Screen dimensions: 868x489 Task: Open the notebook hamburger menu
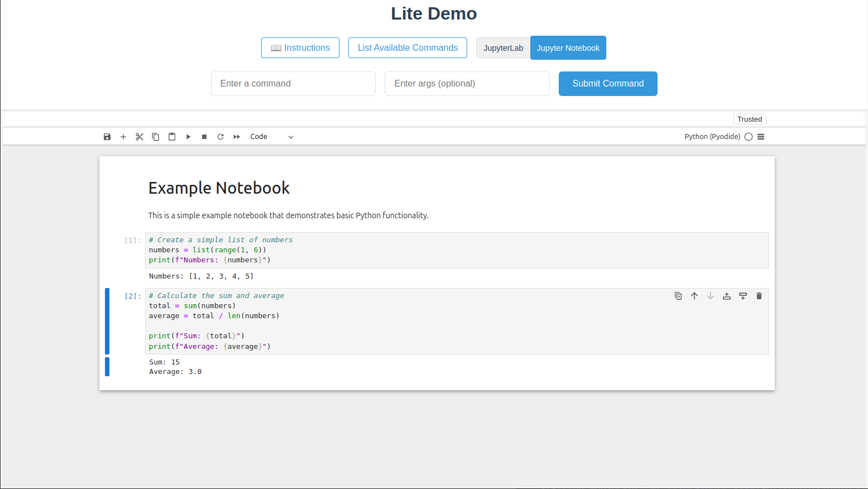coord(761,136)
